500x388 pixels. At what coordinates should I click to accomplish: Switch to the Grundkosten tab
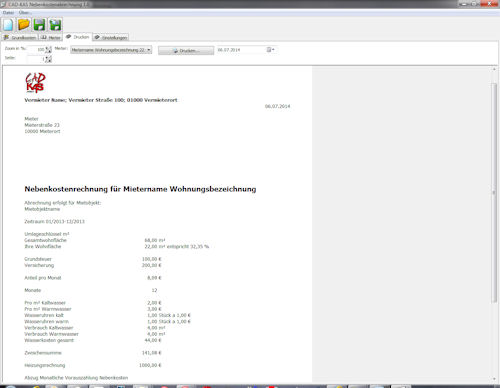[x=20, y=37]
